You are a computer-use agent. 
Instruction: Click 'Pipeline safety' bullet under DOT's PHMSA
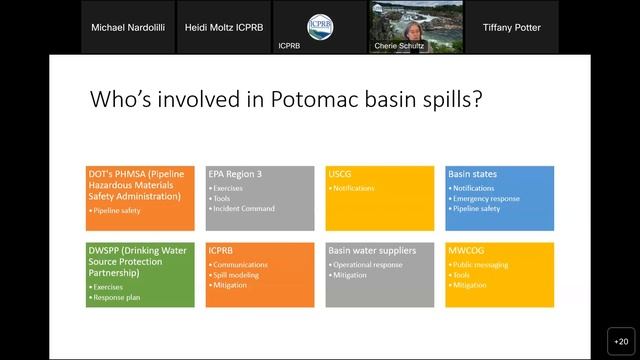click(117, 211)
